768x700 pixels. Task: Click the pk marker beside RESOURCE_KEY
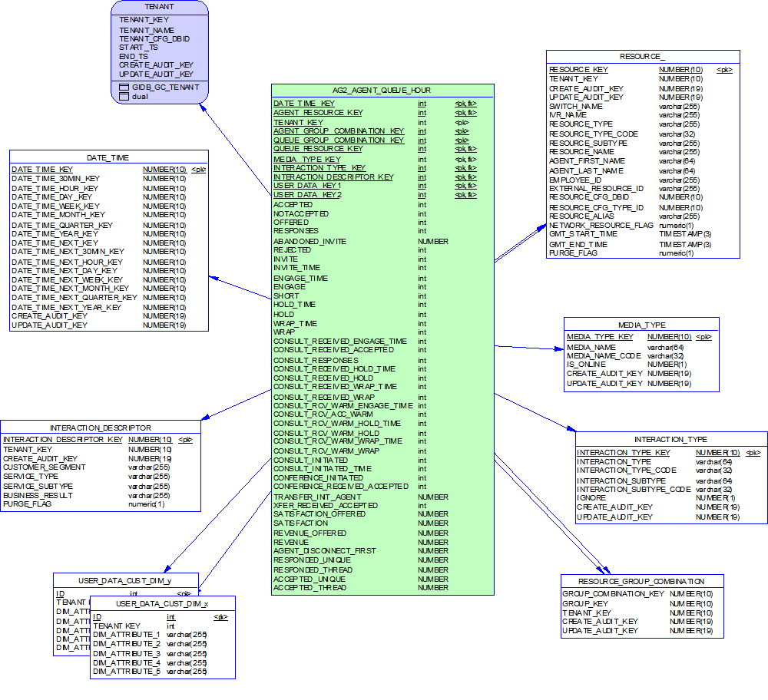click(x=723, y=70)
